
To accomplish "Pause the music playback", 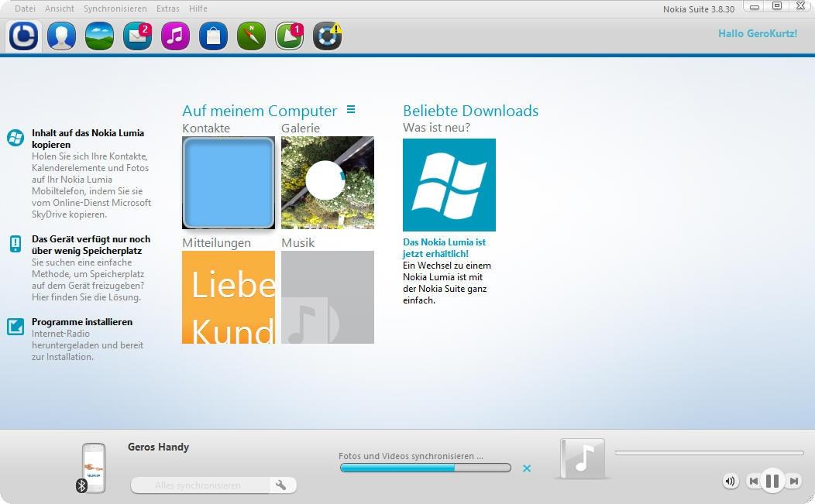I will click(x=772, y=482).
